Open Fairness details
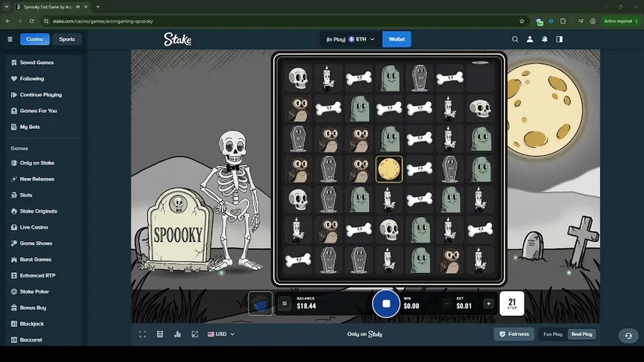This screenshot has height=362, width=644. (x=514, y=334)
